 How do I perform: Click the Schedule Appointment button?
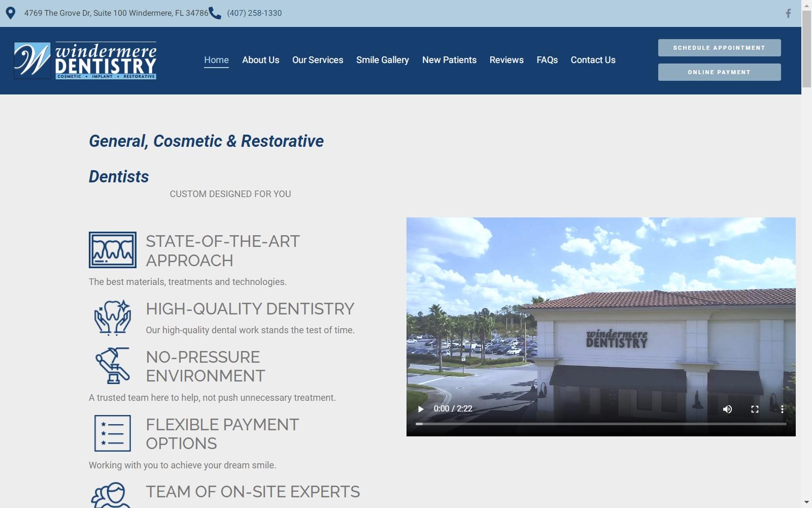(719, 48)
